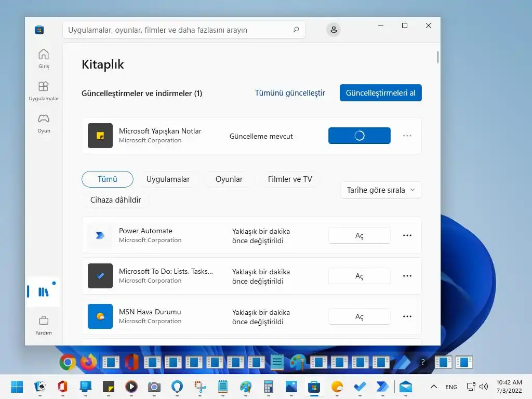This screenshot has height=399, width=532.
Task: Click the Microsoft Store logo icon
Action: point(39,30)
